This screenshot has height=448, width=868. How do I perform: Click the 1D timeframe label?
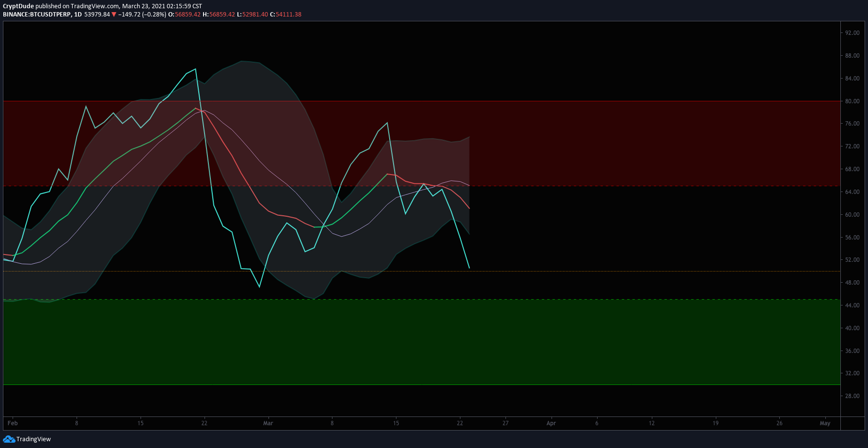coord(78,15)
